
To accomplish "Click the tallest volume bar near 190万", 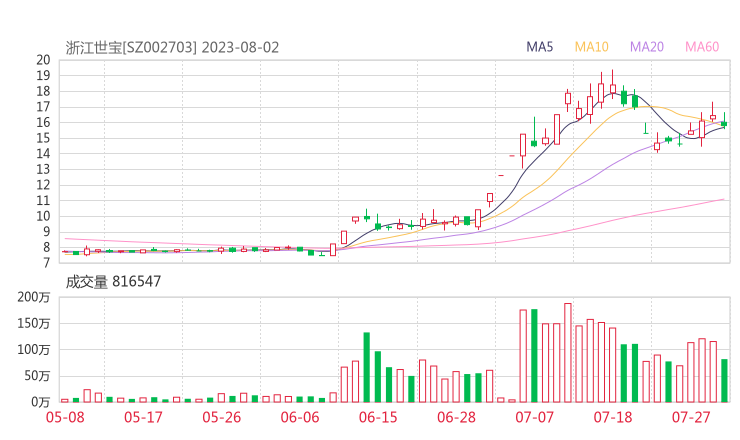I will point(568,353).
